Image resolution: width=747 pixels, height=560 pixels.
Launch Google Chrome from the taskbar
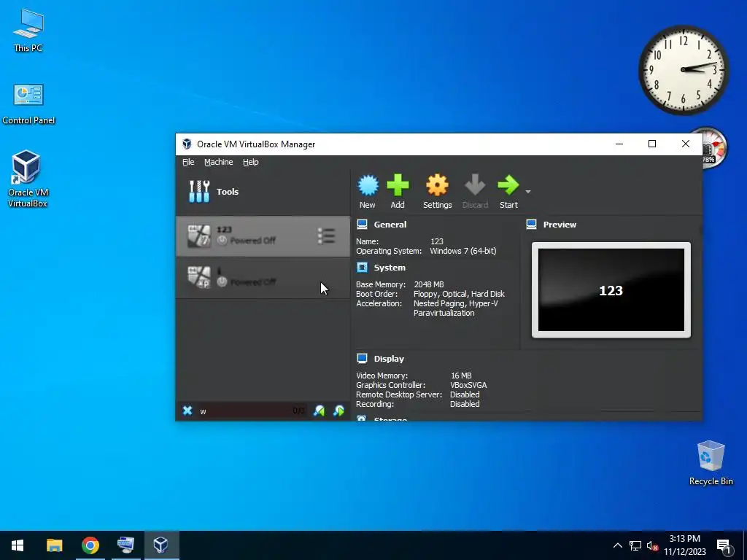point(90,545)
